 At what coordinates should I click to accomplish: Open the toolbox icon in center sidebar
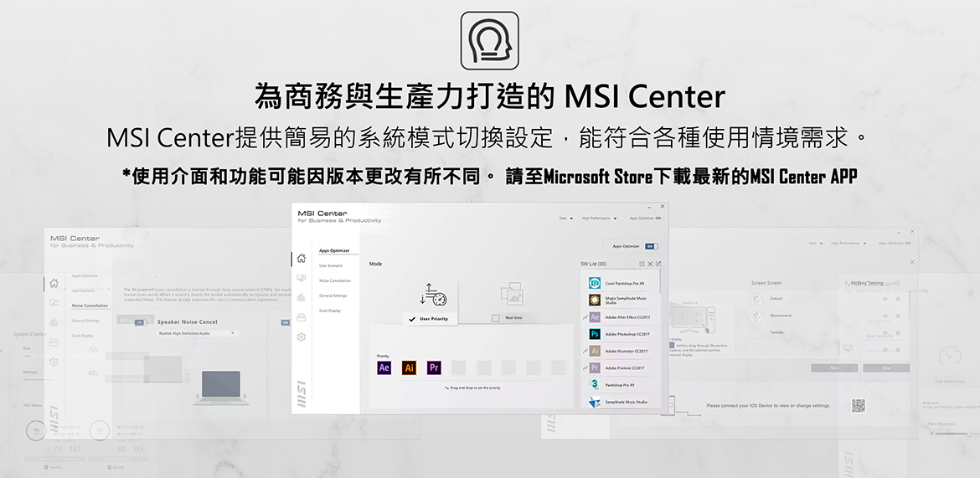pos(302,316)
